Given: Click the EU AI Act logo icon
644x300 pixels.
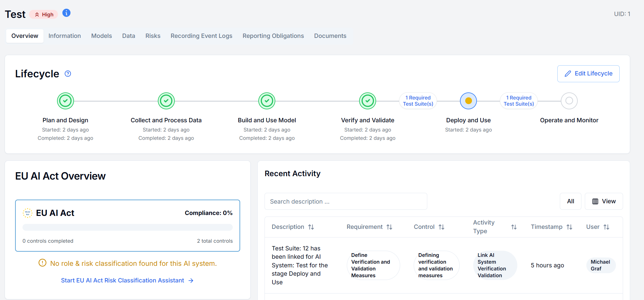Looking at the screenshot, I should tap(27, 213).
